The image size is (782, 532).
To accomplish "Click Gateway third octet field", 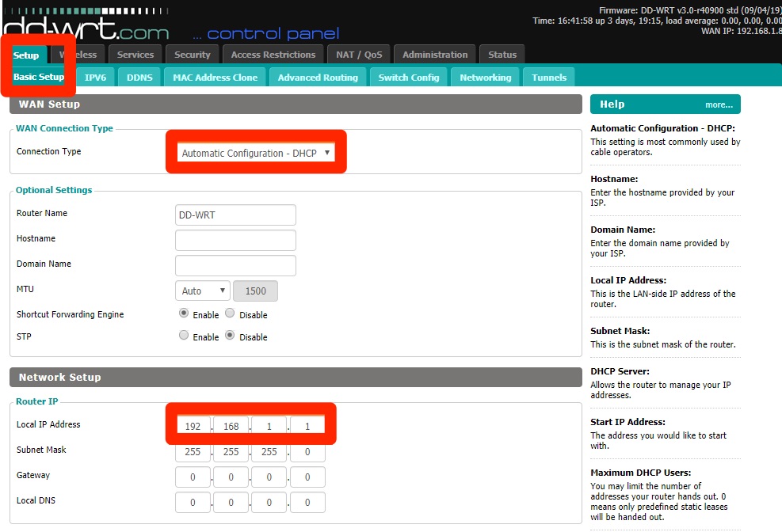I will (x=269, y=477).
